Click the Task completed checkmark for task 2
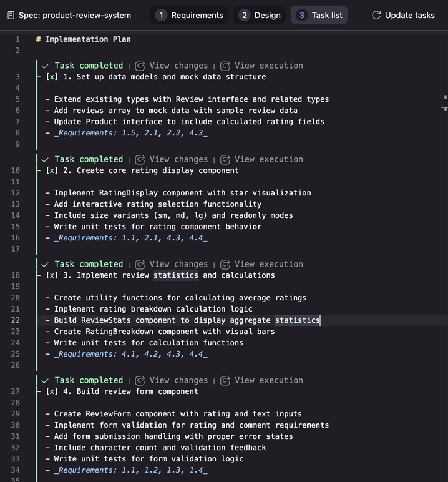The height and width of the screenshot is (482, 448). pyautogui.click(x=45, y=159)
